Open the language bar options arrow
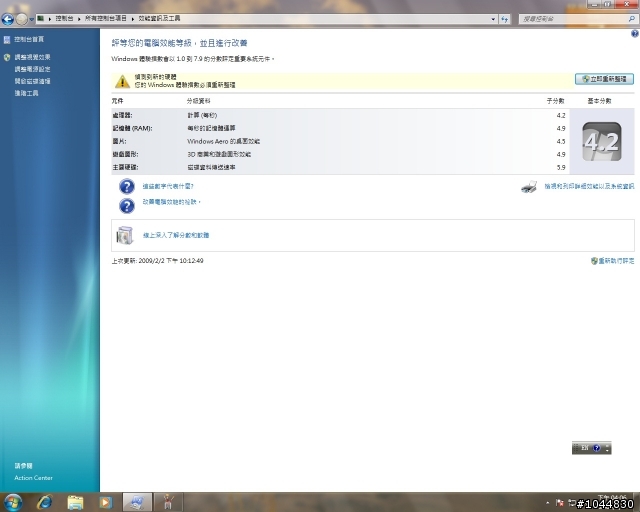 (607, 449)
